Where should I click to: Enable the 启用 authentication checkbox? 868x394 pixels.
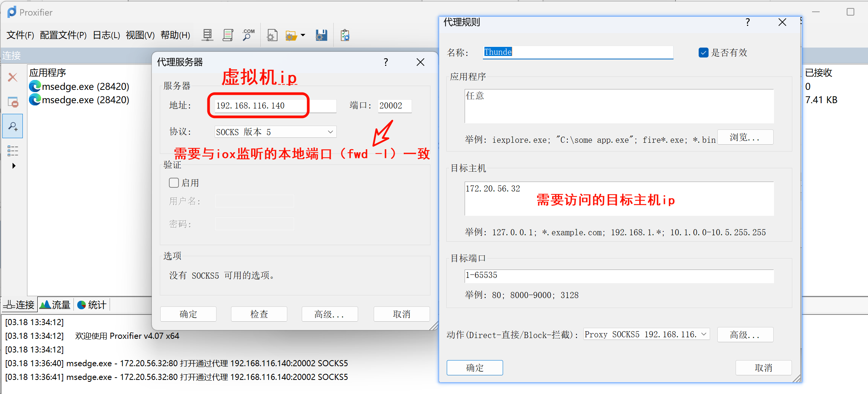point(174,183)
